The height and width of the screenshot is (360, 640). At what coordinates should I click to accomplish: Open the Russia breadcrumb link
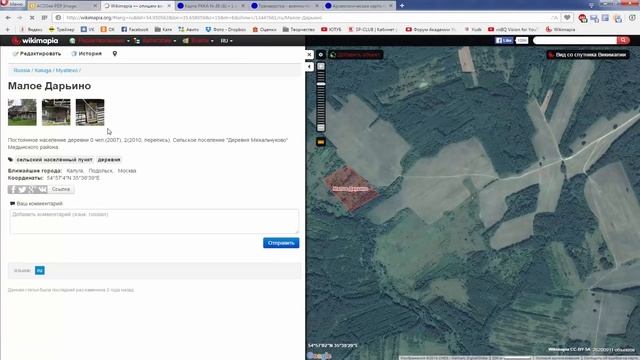[22, 70]
